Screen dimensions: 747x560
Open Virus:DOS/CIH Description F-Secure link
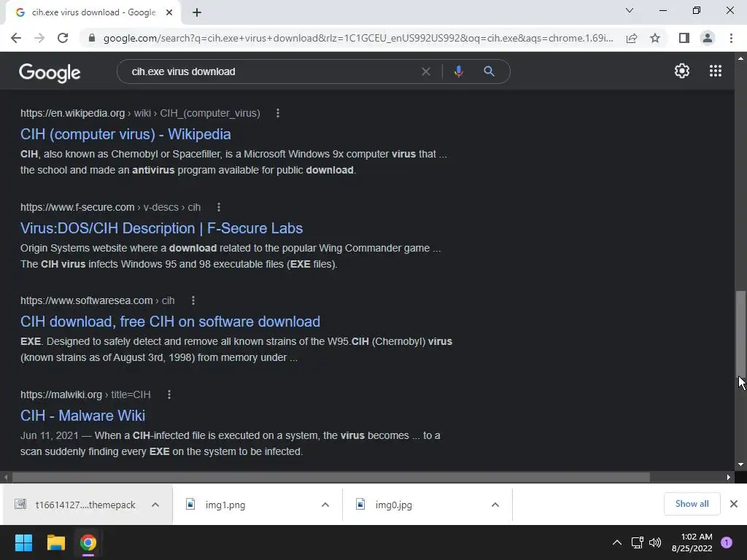[161, 228]
